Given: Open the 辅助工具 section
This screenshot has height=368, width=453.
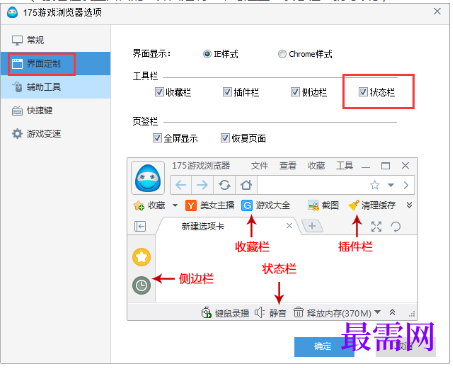Looking at the screenshot, I should tap(55, 87).
